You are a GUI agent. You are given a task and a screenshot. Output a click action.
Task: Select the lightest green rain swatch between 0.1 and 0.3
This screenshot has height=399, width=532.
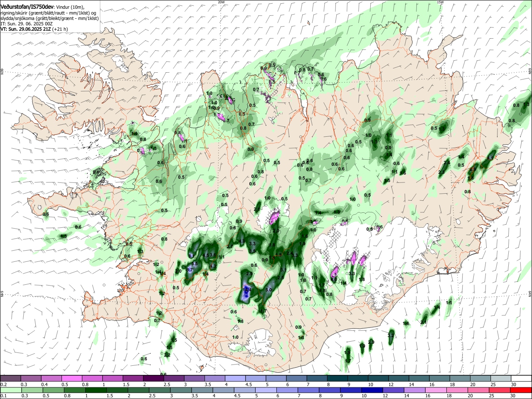(10, 390)
